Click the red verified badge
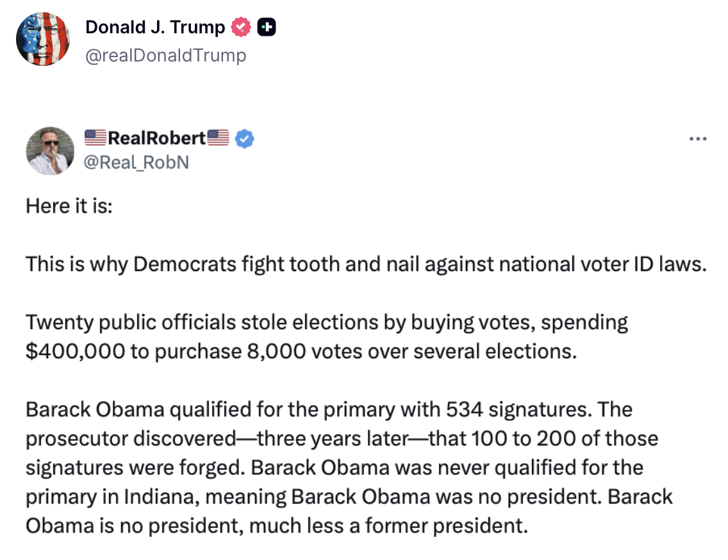This screenshot has height=560, width=728. point(242,28)
